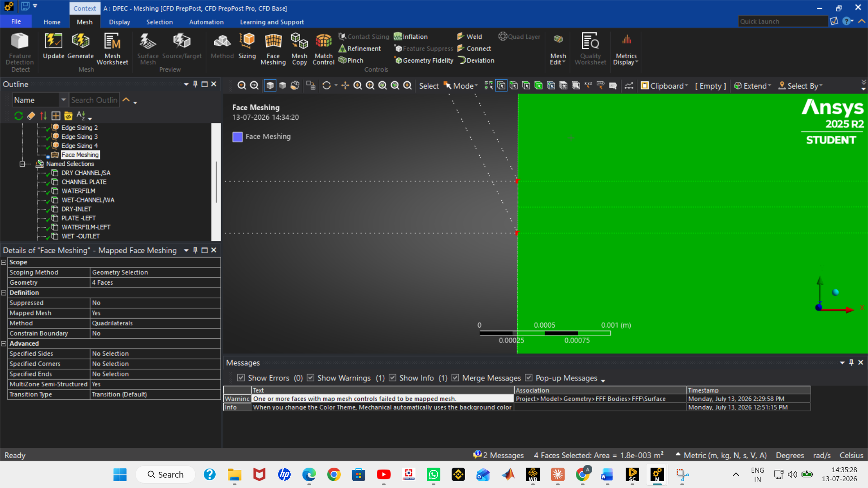Open File Explorer from the taskbar
Image resolution: width=868 pixels, height=488 pixels.
click(x=234, y=474)
